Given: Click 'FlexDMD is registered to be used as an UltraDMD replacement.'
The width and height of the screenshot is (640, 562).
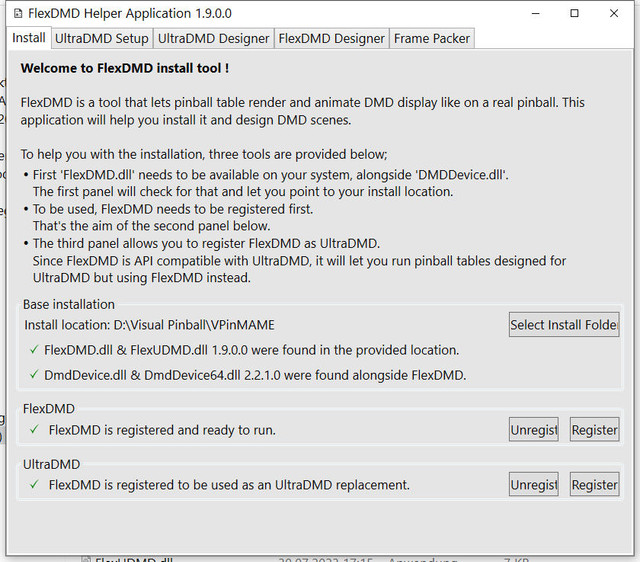Looking at the screenshot, I should click(229, 485).
